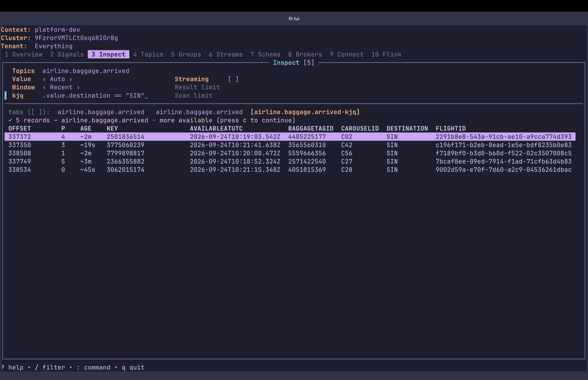Click the records status line checkmark
This screenshot has height=380, width=588.
pyautogui.click(x=10, y=120)
